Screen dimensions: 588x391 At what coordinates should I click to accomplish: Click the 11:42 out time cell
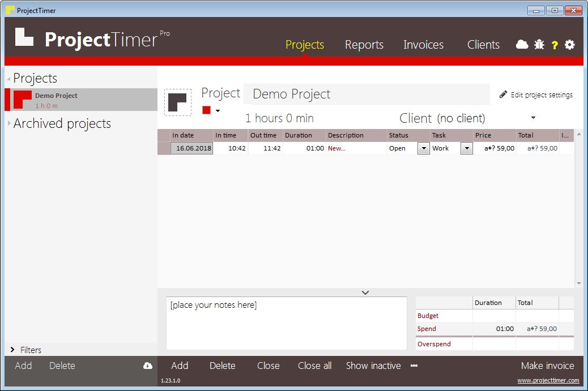pos(266,148)
